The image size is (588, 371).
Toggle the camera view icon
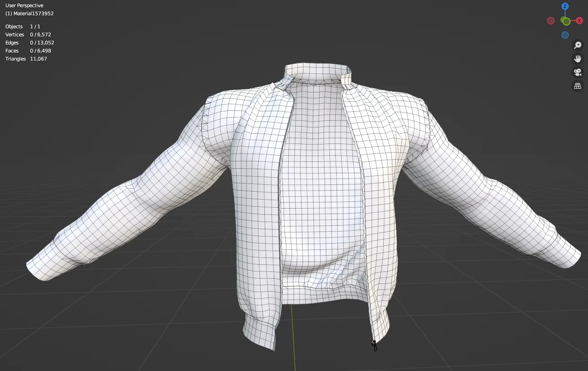tap(578, 72)
